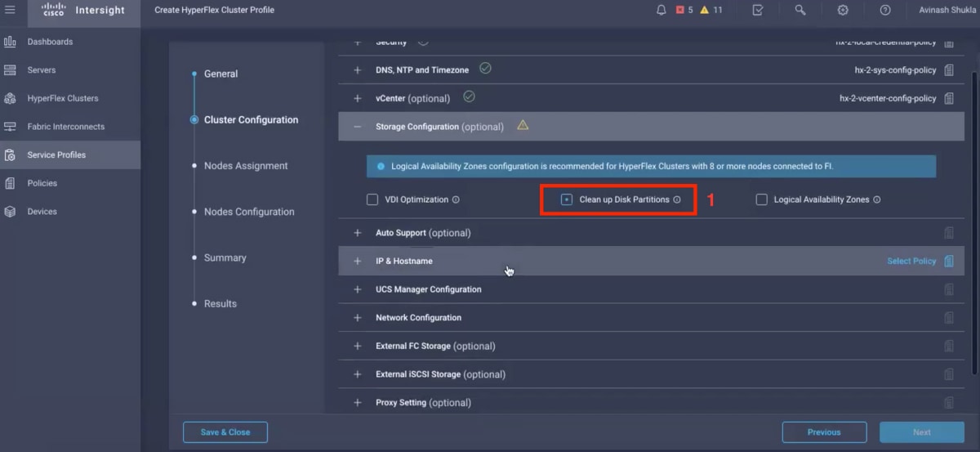Screen dimensions: 980x452
Task: Enable the VDI Optimization checkbox
Action: click(372, 199)
